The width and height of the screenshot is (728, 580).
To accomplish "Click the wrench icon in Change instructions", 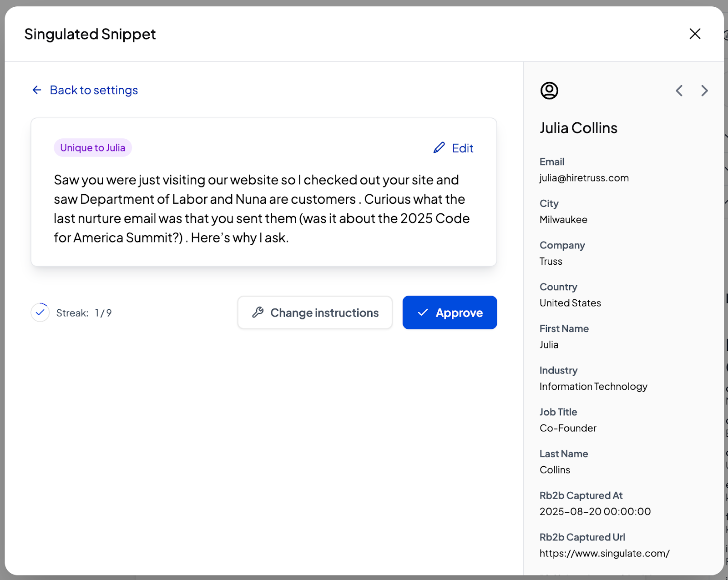I will pos(258,313).
